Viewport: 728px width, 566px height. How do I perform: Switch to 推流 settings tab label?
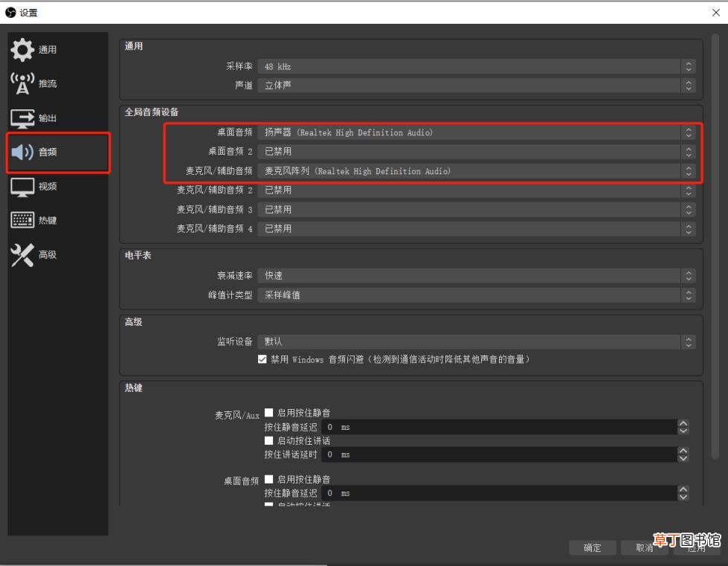(48, 83)
